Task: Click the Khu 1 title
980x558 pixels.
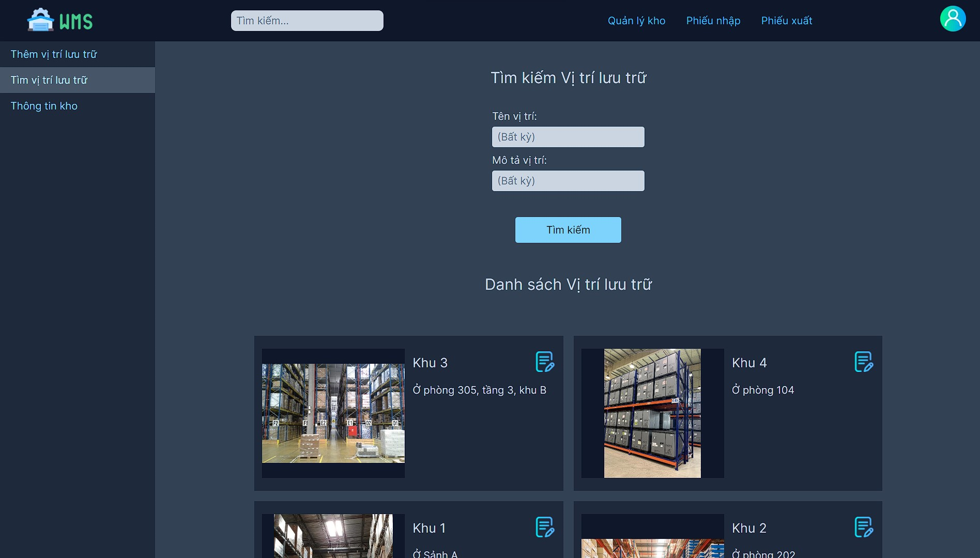Action: tap(429, 528)
